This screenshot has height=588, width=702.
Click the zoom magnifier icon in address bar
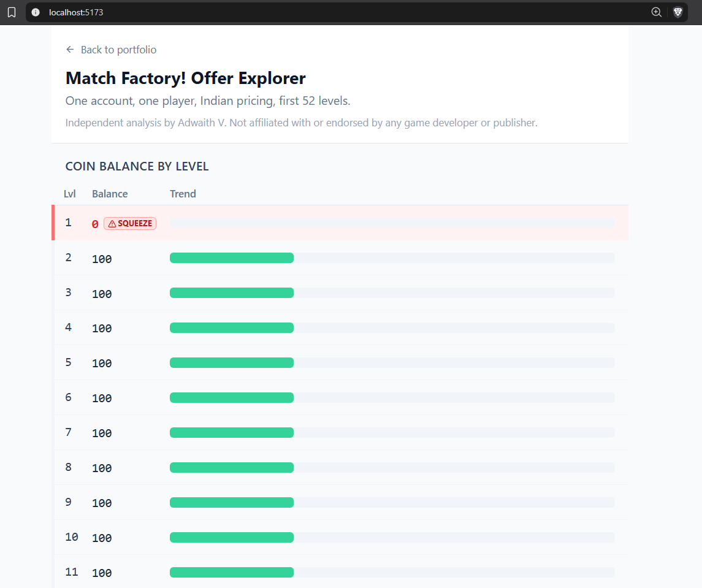point(657,12)
